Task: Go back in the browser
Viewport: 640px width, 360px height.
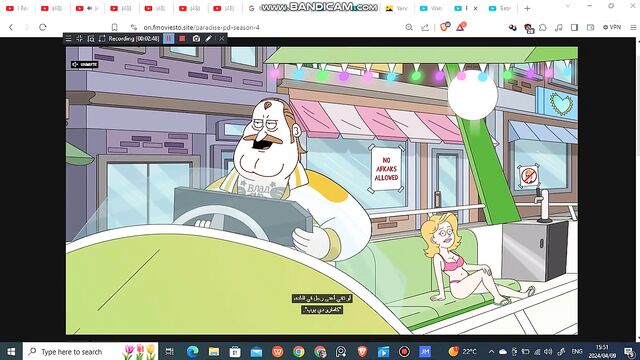Action: click(11, 27)
